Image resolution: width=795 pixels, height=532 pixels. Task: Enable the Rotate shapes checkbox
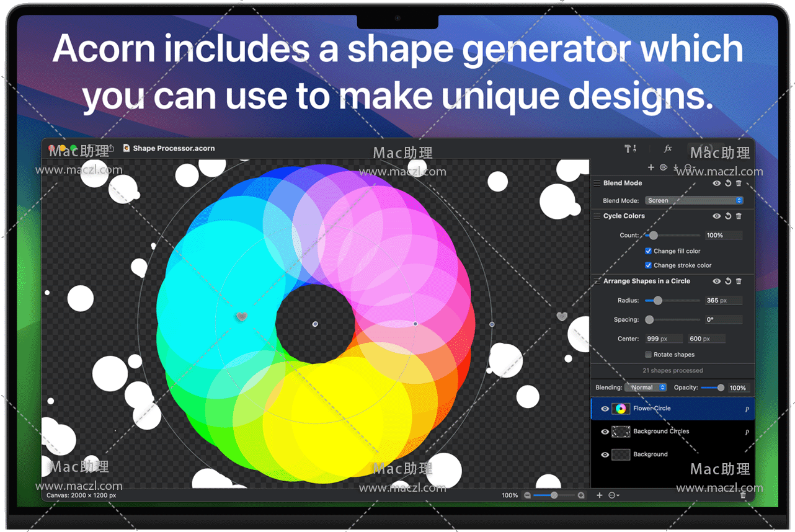pyautogui.click(x=648, y=355)
